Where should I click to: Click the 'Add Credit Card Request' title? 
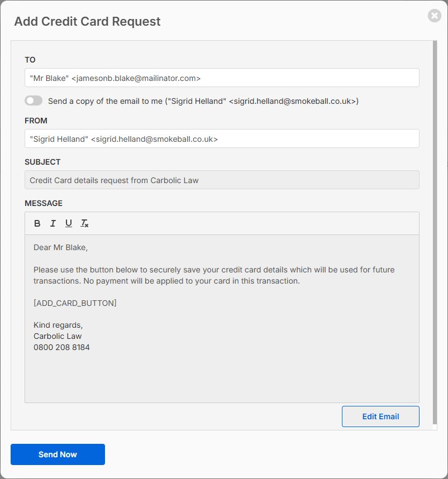click(87, 21)
